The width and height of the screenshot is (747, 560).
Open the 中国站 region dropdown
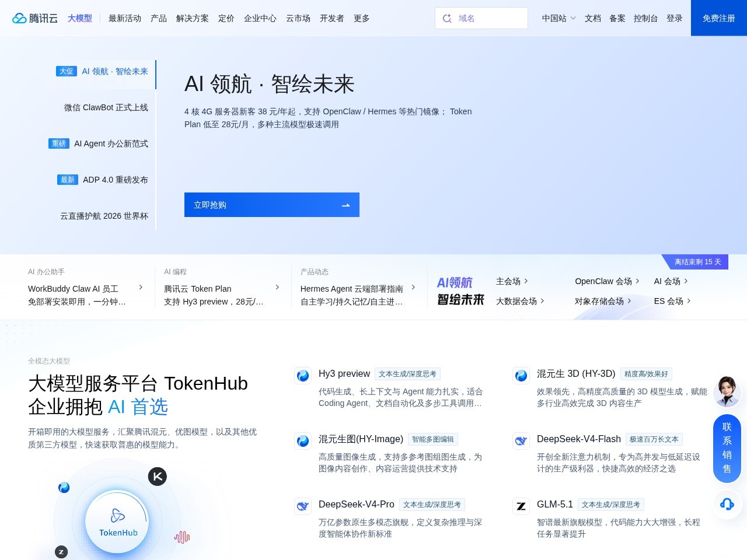[x=558, y=18]
